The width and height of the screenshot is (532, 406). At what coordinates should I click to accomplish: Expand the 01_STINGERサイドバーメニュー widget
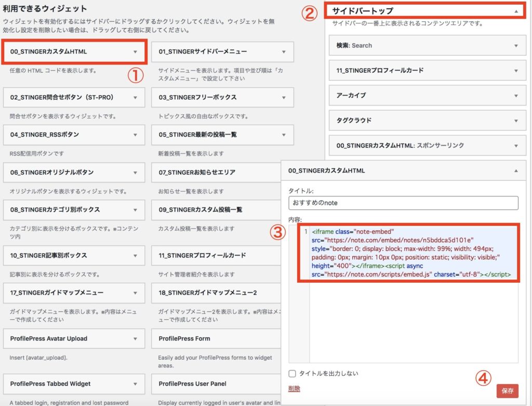284,52
